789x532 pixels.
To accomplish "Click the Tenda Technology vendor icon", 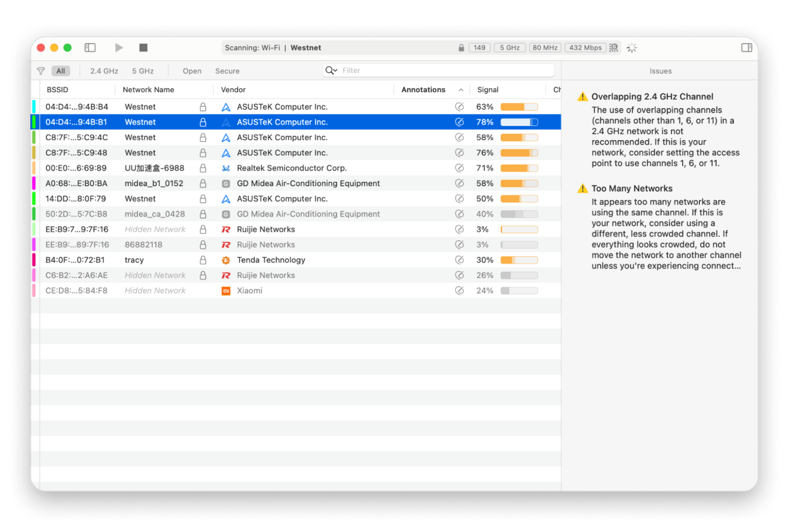I will pos(226,260).
